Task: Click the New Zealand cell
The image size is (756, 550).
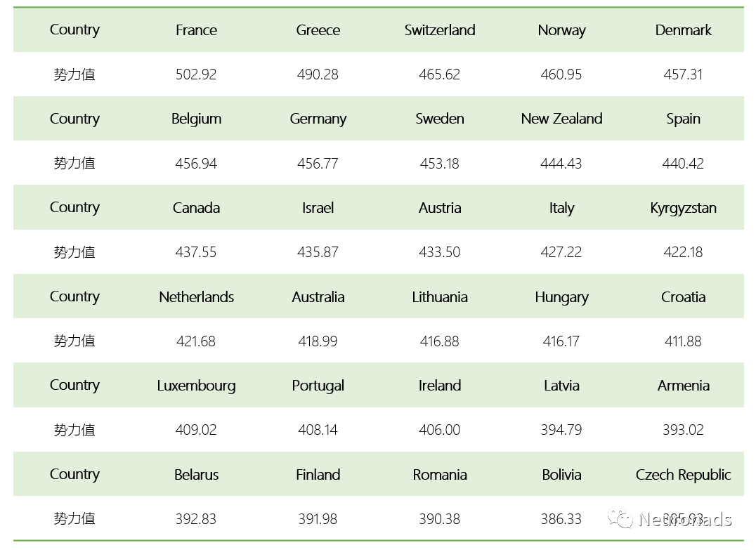Action: [x=561, y=119]
